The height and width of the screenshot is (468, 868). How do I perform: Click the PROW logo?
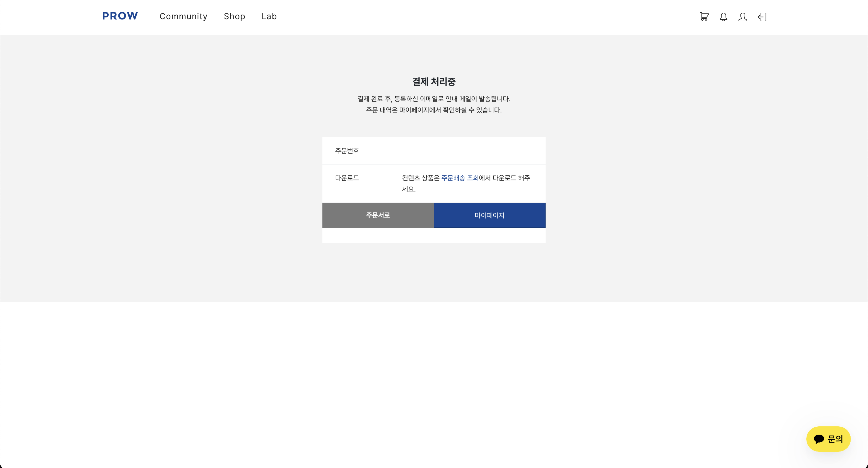pos(120,16)
